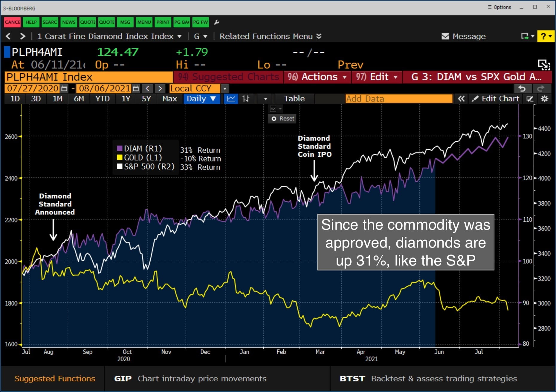The width and height of the screenshot is (556, 392).
Task: Click the undo arrow icon
Action: tap(522, 89)
